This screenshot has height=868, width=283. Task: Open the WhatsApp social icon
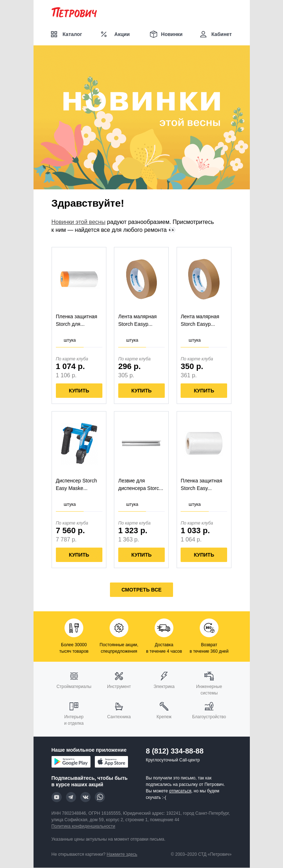coord(100,797)
